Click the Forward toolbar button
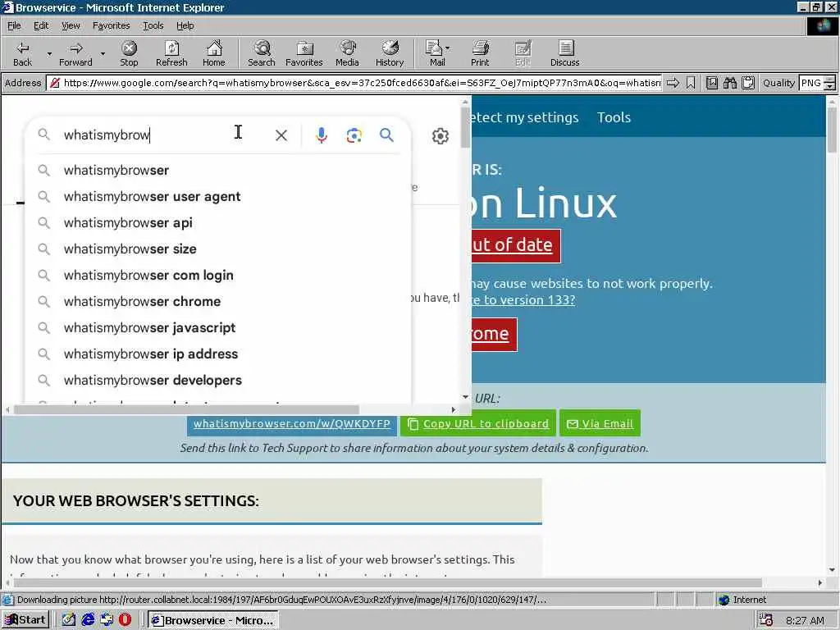840x630 pixels. pos(75,53)
